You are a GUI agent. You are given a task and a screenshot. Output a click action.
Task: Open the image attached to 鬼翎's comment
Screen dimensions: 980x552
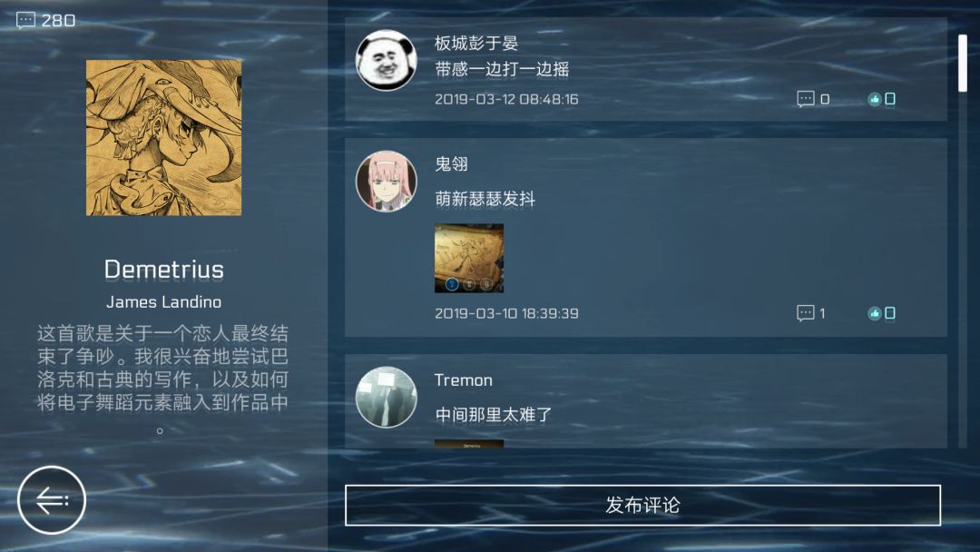pos(469,258)
